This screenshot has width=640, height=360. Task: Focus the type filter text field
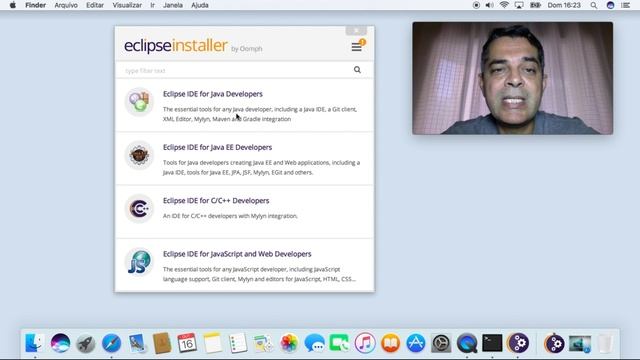click(x=237, y=70)
